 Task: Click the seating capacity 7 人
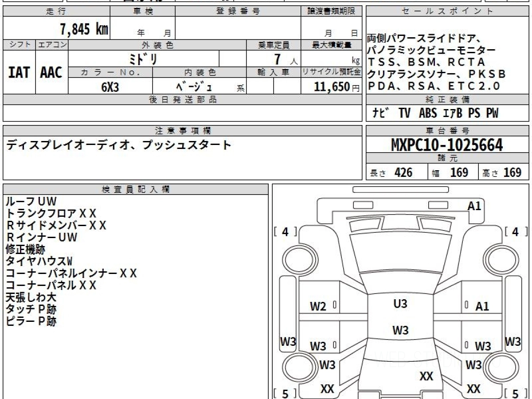click(x=286, y=59)
